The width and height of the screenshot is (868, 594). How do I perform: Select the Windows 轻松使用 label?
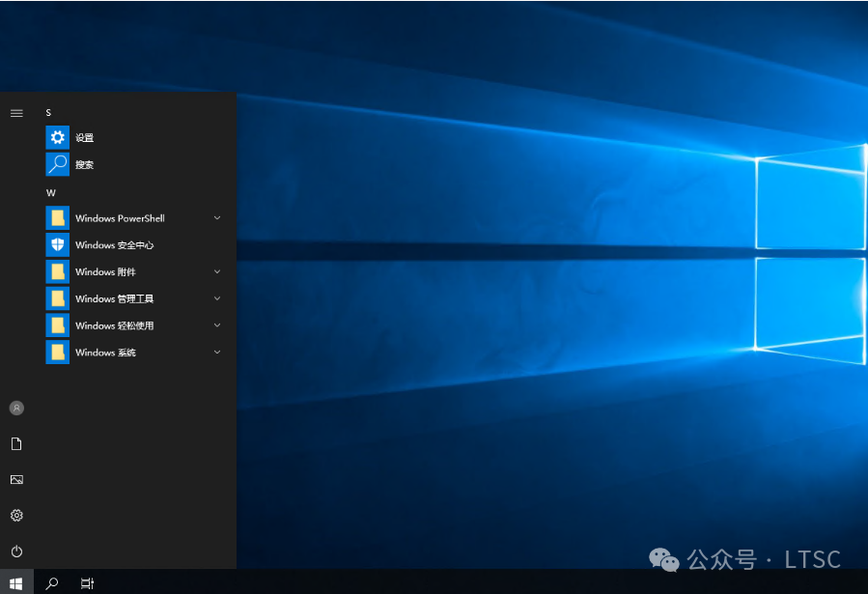pos(115,325)
